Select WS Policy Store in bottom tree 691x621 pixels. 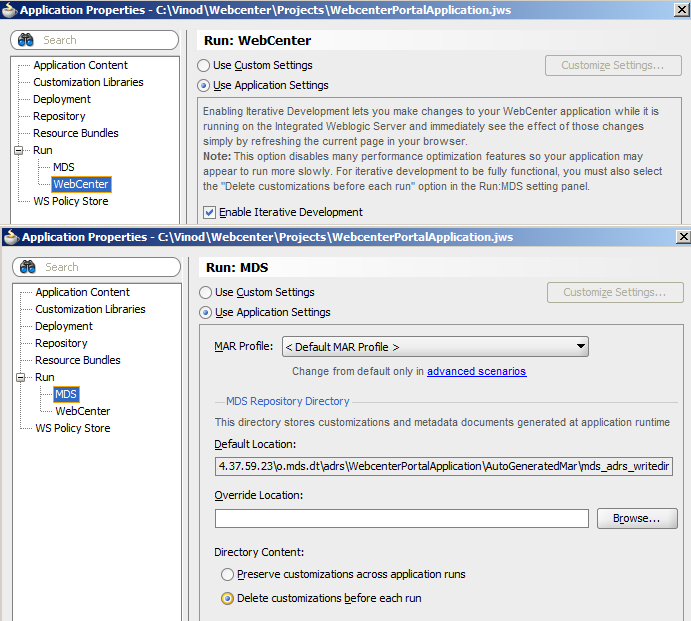[x=72, y=428]
